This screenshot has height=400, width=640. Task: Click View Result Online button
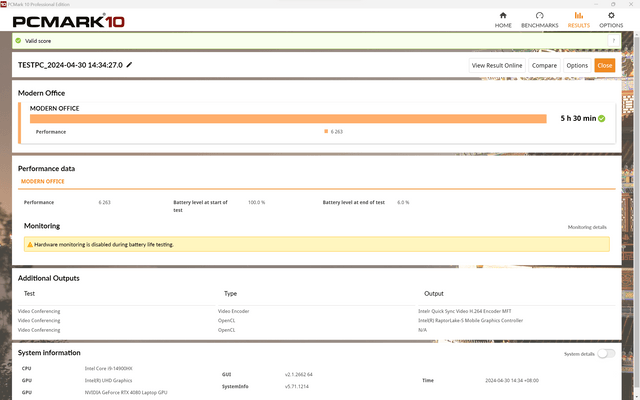click(x=497, y=65)
